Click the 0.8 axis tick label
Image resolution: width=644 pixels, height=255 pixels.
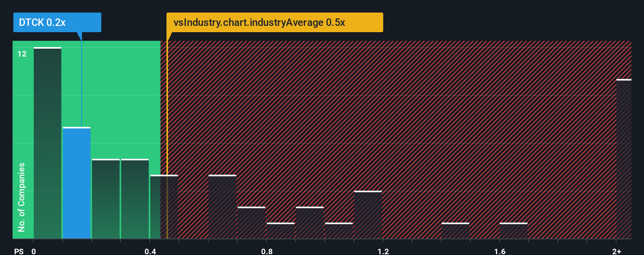(267, 251)
